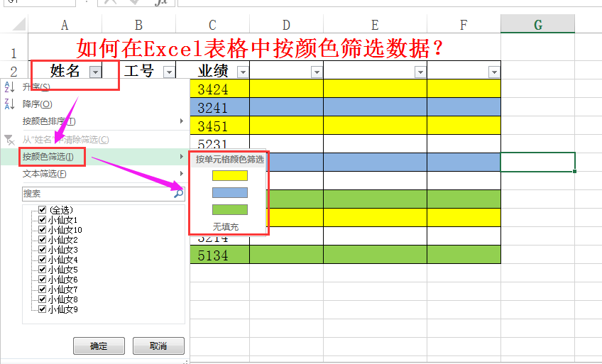
Task: Uncheck the 小仙女1 checkbox
Action: (x=43, y=220)
